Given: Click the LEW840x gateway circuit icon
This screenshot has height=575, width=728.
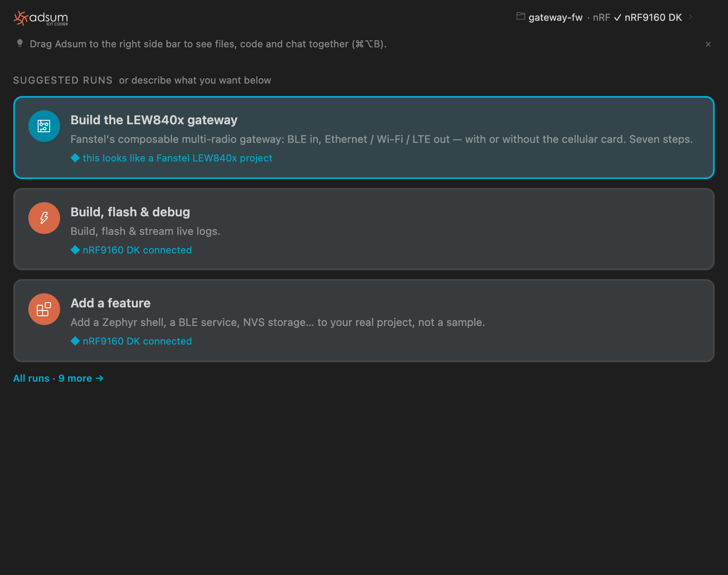Looking at the screenshot, I should click(44, 126).
